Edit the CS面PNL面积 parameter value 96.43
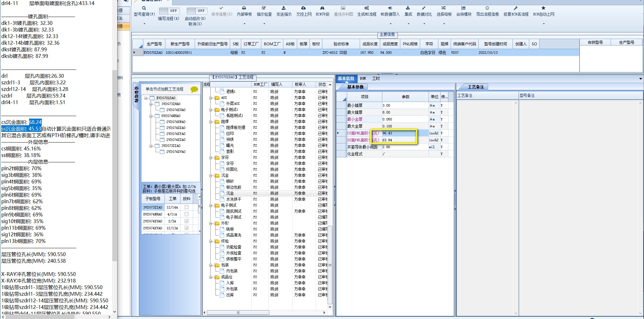644x319 pixels. [405, 133]
